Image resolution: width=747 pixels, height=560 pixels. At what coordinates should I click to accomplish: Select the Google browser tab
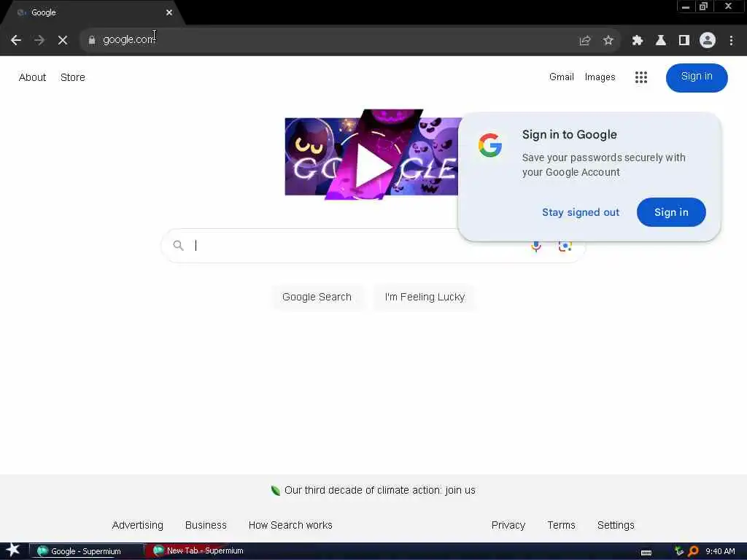93,12
